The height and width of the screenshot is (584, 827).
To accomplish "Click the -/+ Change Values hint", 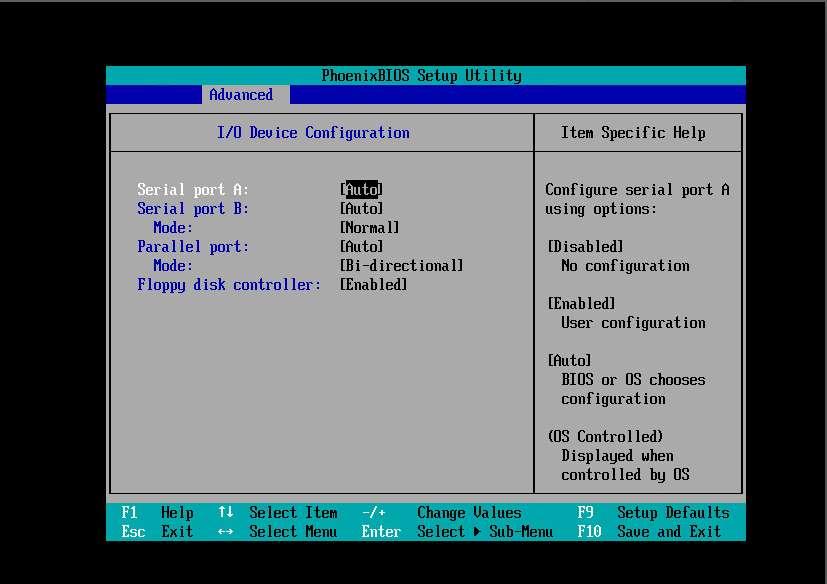I will (441, 512).
